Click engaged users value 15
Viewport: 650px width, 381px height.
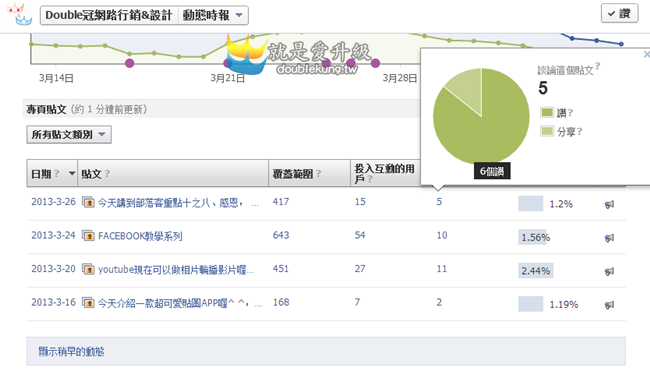click(360, 202)
